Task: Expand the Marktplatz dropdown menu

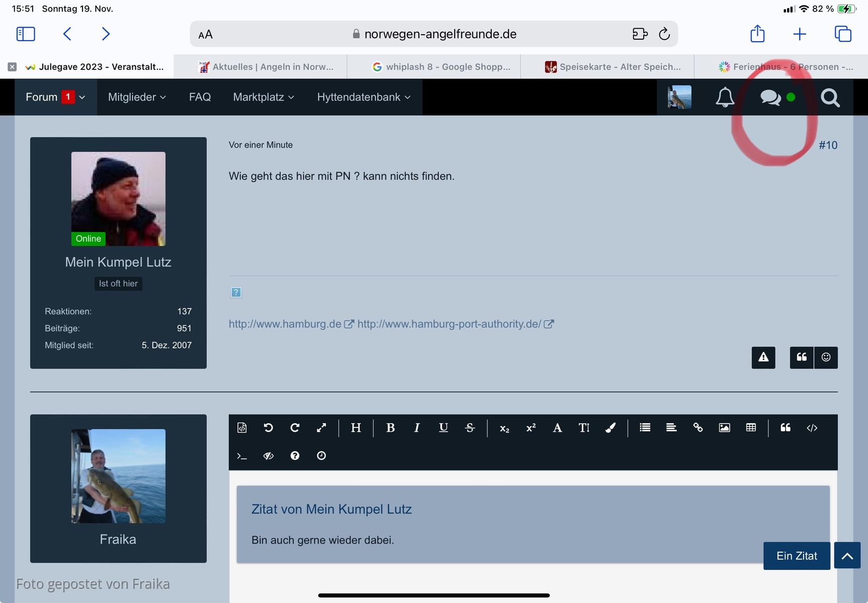Action: 264,97
